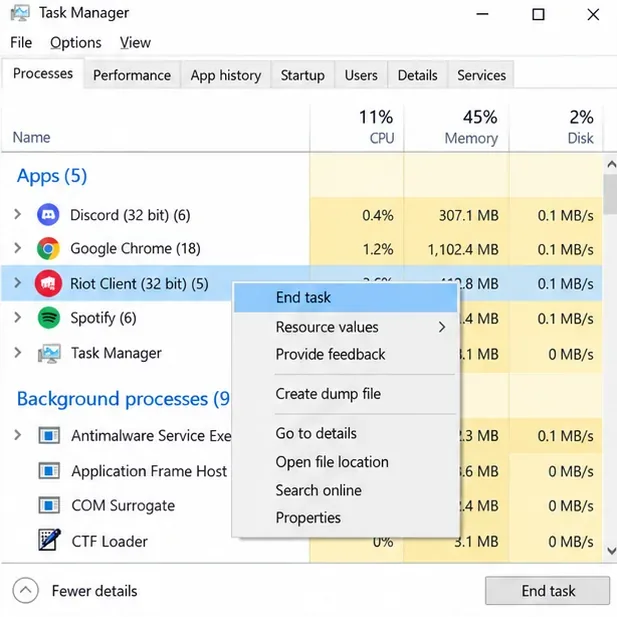Minimize the Task Manager window
This screenshot has width=617, height=617.
point(482,15)
